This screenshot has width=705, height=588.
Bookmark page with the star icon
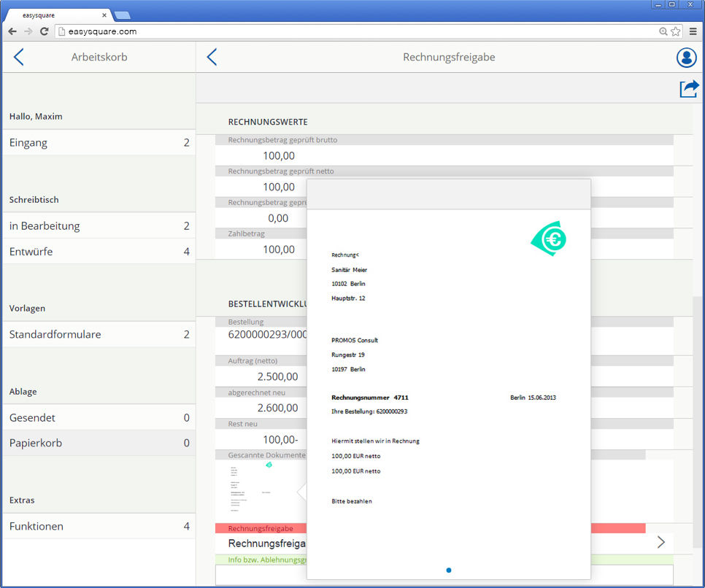tap(676, 31)
